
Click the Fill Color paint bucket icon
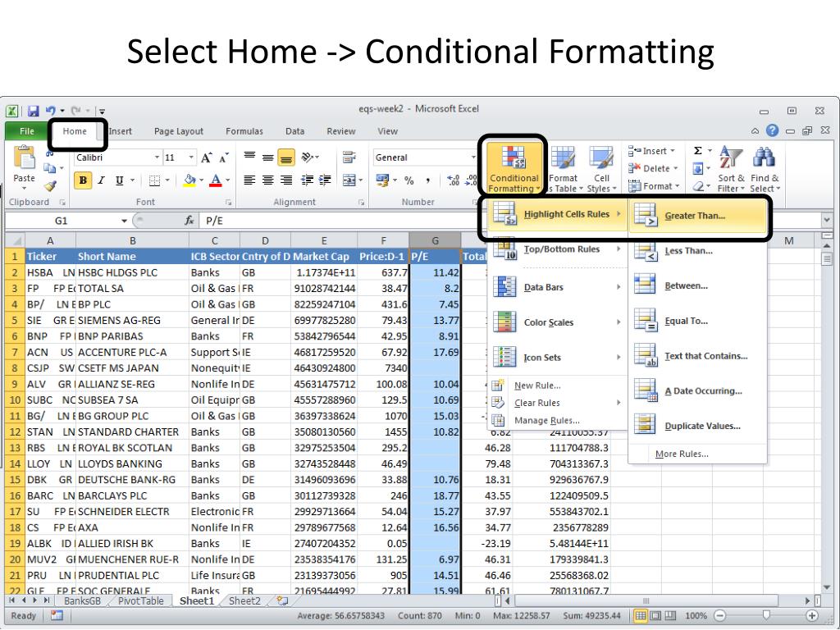click(189, 180)
